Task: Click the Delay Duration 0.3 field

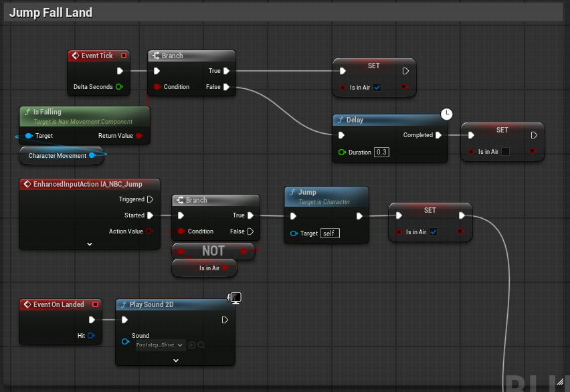Action: point(381,152)
